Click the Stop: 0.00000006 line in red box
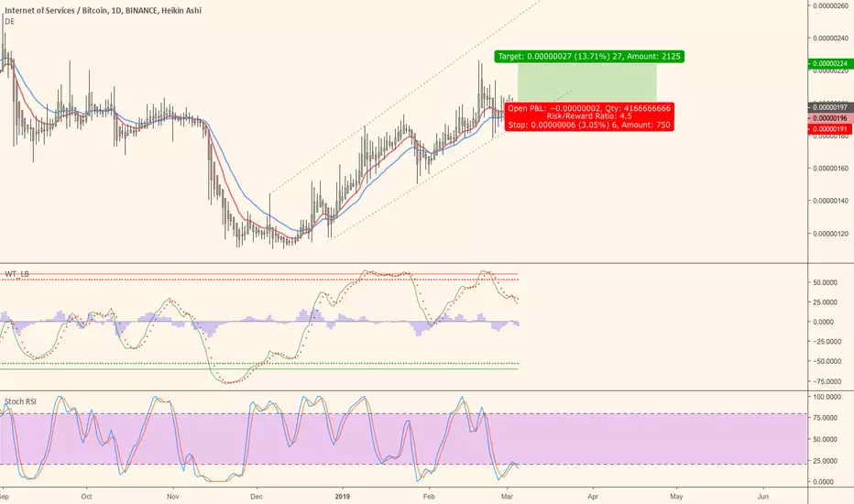The height and width of the screenshot is (504, 854). 589,125
